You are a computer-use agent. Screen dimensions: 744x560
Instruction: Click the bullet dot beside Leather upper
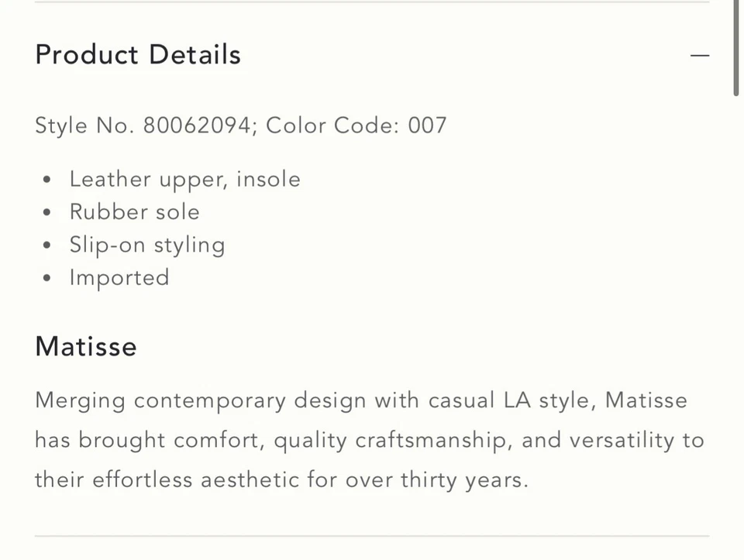pyautogui.click(x=48, y=180)
